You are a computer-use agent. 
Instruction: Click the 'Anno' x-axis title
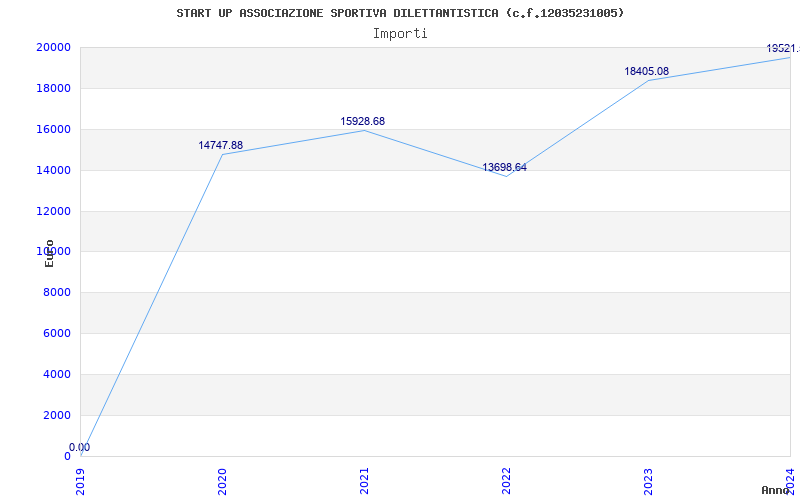tap(776, 490)
